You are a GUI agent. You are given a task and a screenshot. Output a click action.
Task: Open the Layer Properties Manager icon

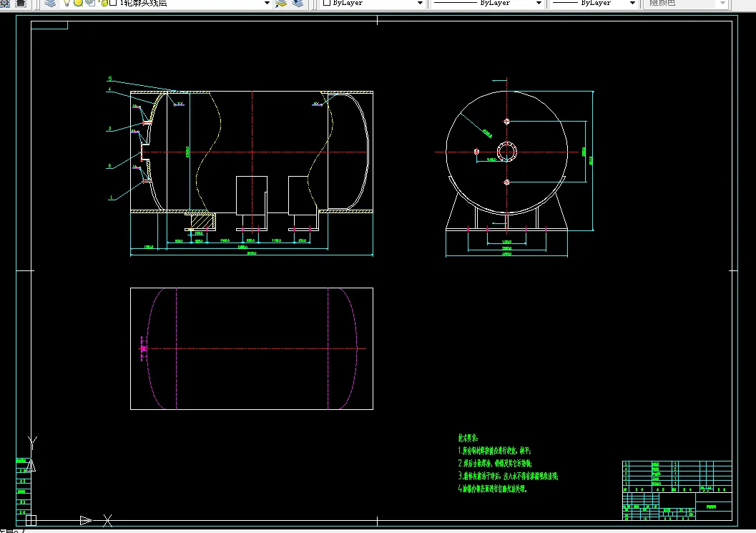[x=50, y=4]
